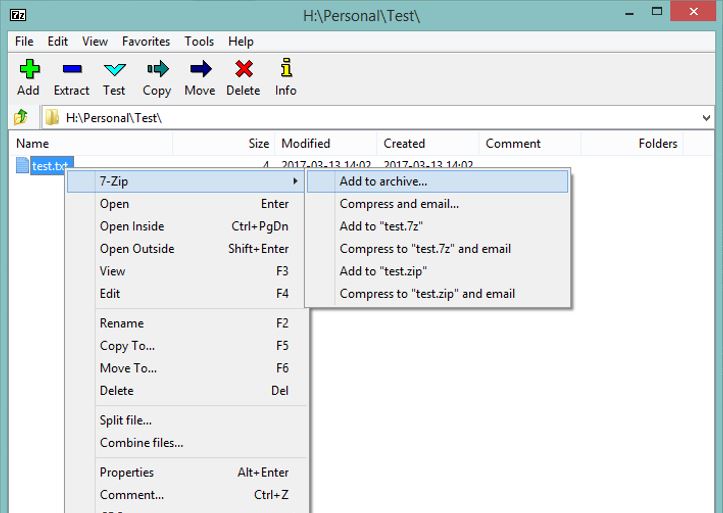
Task: Choose Rename in context menu
Action: click(x=187, y=323)
